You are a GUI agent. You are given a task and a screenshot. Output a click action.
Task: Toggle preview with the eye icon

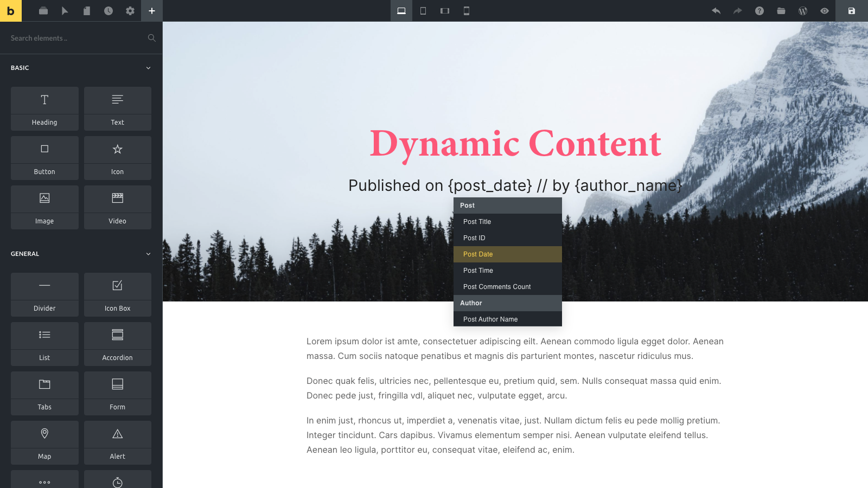(x=825, y=11)
